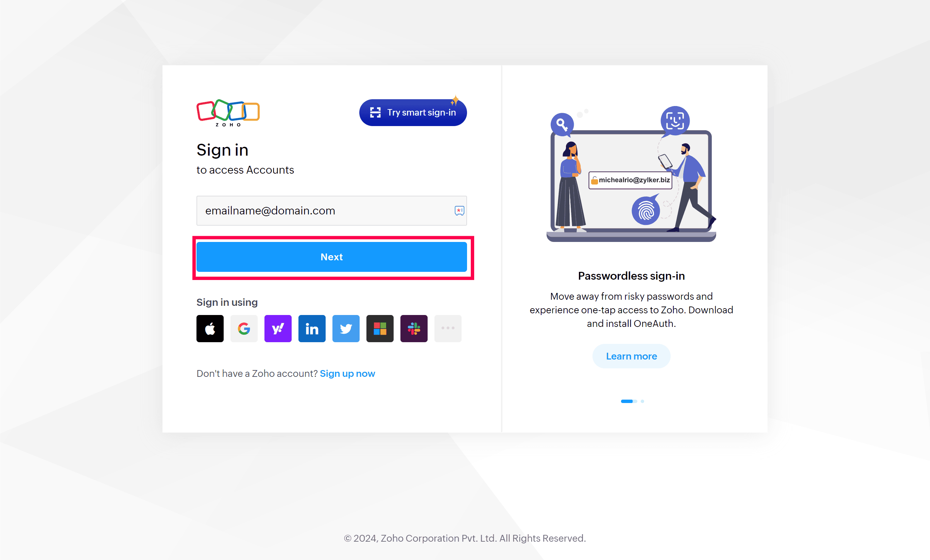
Task: Click the password manager icon in email field
Action: [459, 211]
